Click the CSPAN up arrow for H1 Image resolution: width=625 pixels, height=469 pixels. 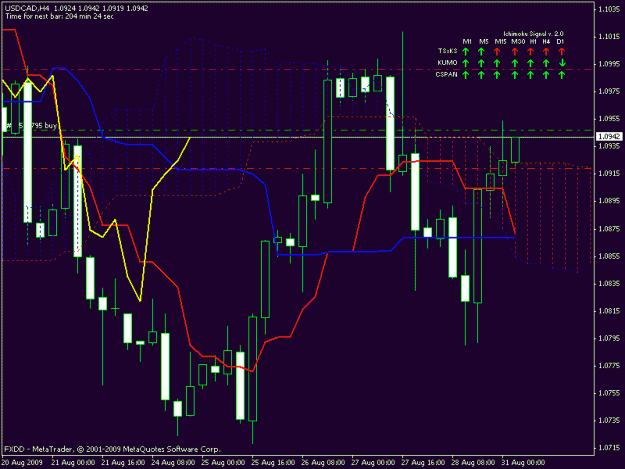pos(530,75)
